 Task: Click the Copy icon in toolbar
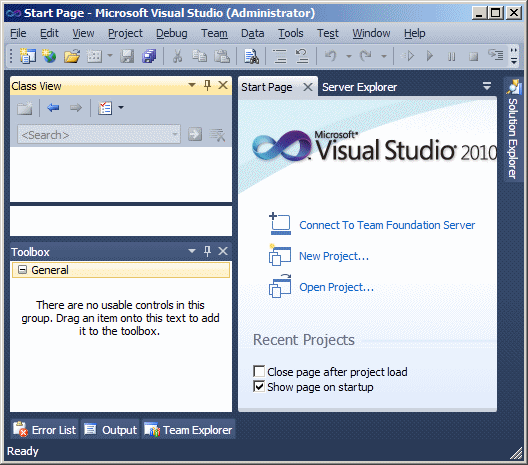pyautogui.click(x=199, y=56)
